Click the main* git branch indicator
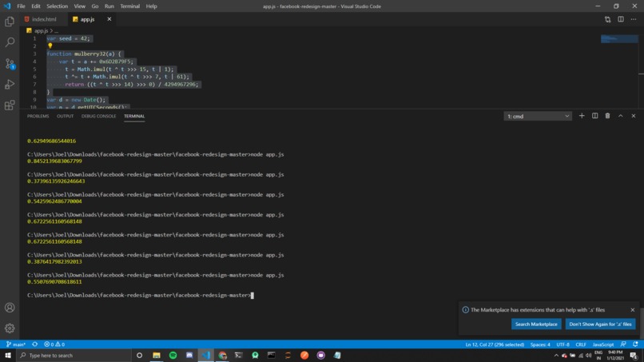The height and width of the screenshot is (362, 644). click(16, 344)
